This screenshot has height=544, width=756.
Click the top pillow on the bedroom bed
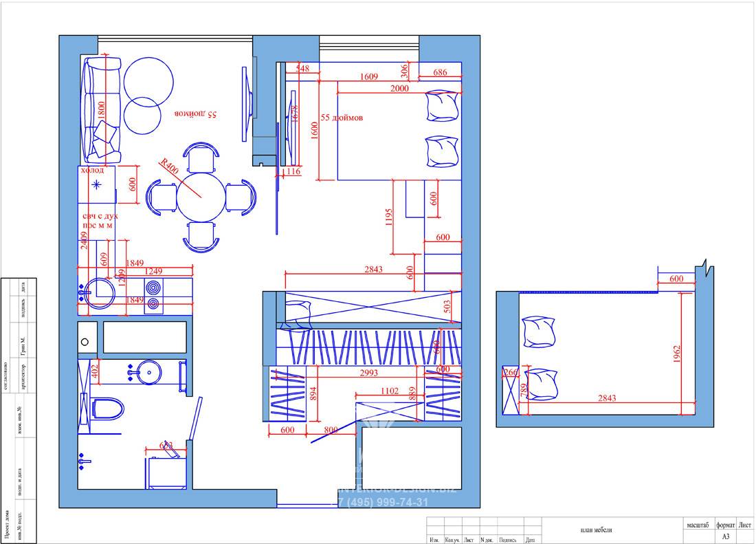[x=442, y=104]
